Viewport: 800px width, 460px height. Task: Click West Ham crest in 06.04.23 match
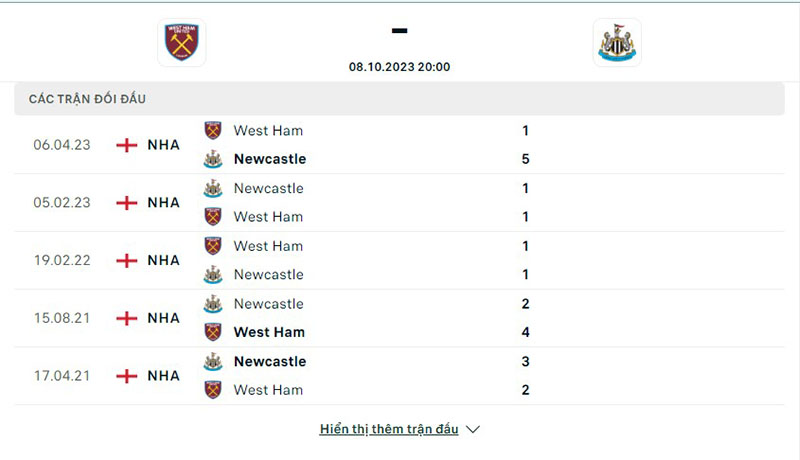(213, 130)
